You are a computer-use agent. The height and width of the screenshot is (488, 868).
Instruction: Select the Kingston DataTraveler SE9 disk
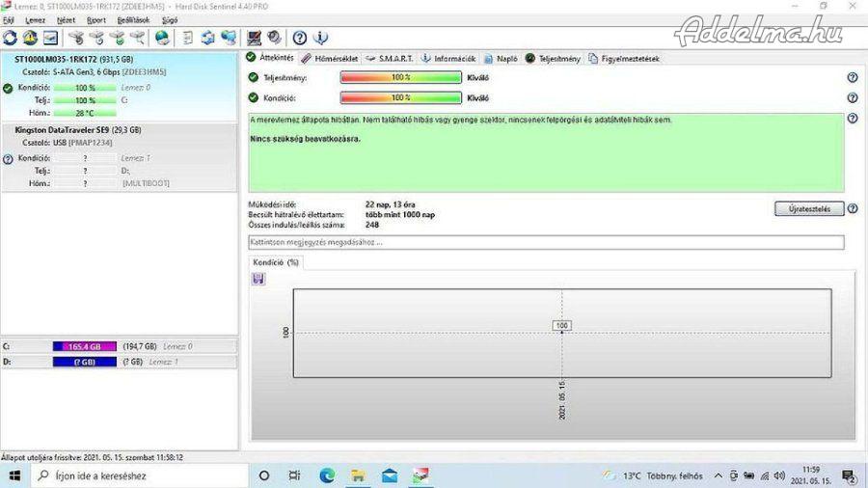click(x=77, y=129)
